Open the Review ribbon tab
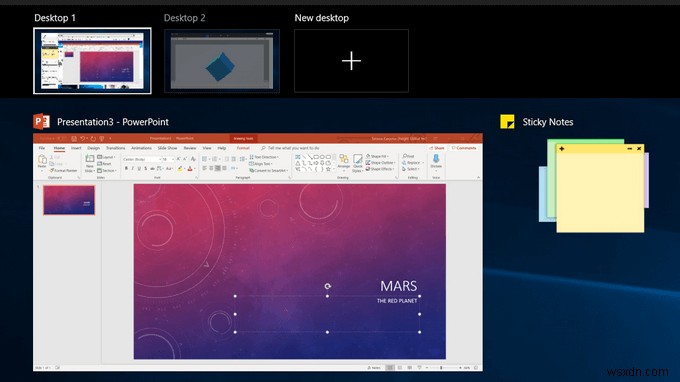 click(x=190, y=148)
